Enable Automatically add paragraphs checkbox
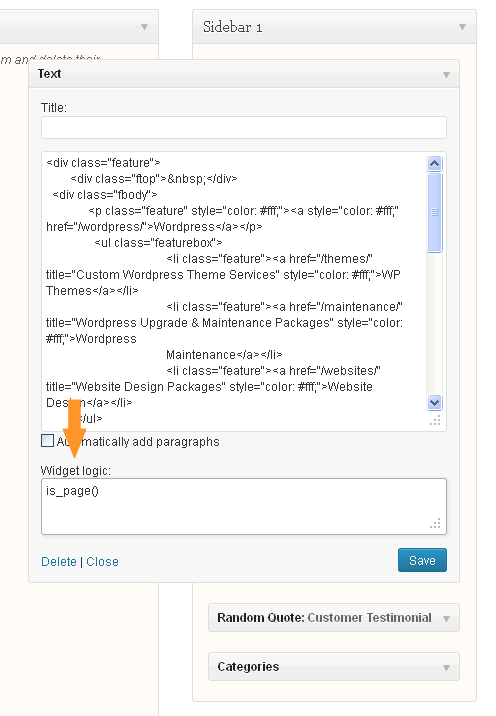This screenshot has height=716, width=496. click(47, 441)
